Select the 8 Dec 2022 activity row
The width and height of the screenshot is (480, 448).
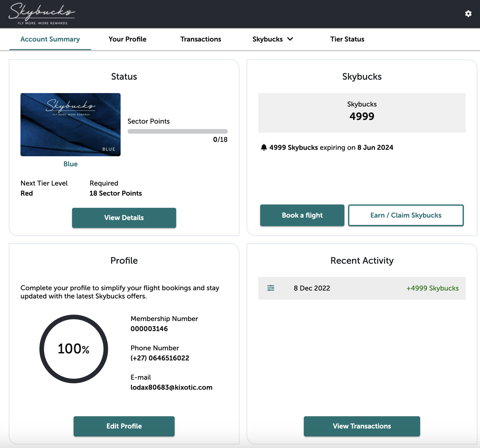pyautogui.click(x=362, y=288)
